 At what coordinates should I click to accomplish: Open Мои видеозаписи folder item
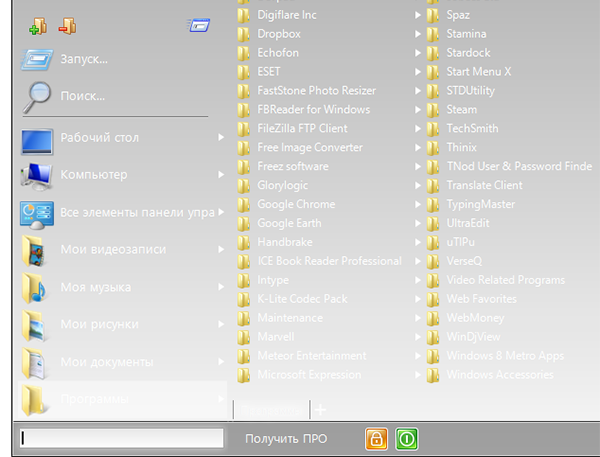[122, 250]
